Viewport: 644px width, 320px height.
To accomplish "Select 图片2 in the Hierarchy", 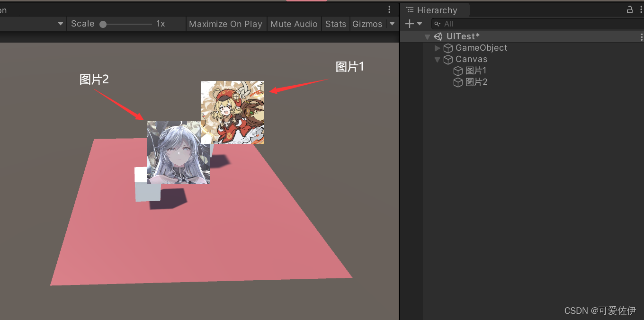I will pyautogui.click(x=476, y=82).
